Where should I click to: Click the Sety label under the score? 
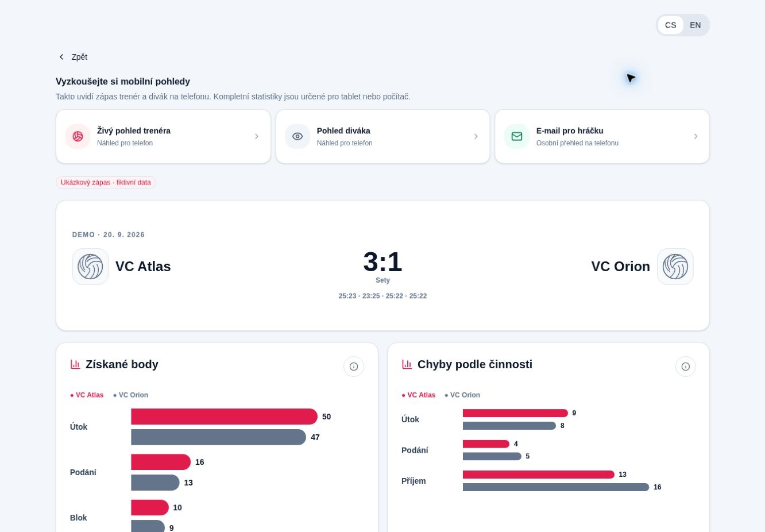tap(382, 280)
